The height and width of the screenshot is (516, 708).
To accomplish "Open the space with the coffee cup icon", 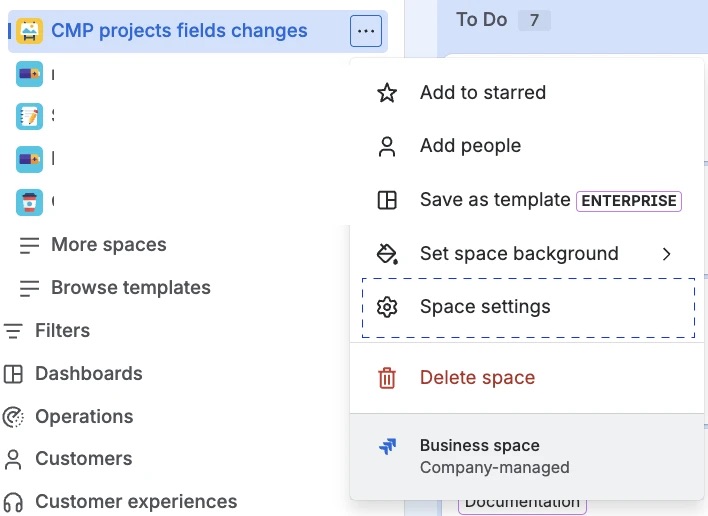I will [x=29, y=202].
